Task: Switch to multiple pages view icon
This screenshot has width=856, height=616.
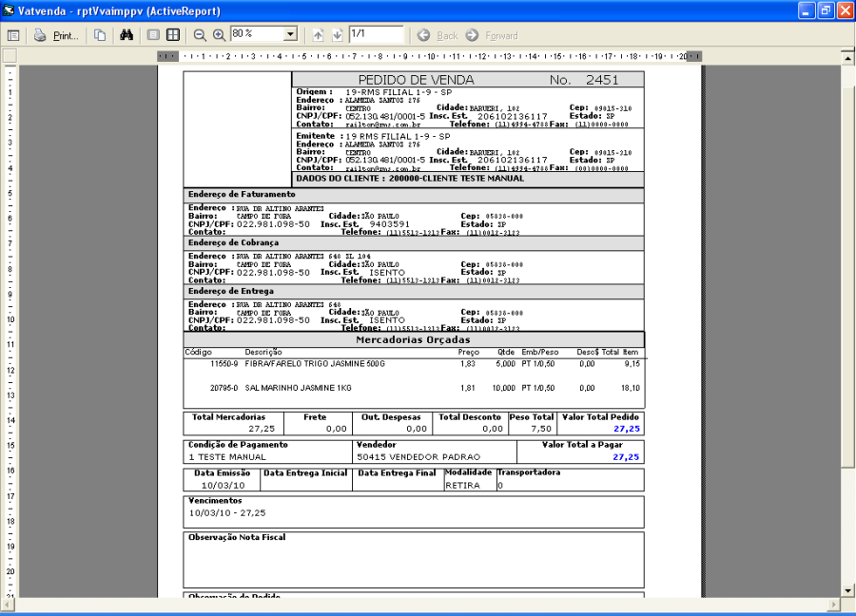Action: (173, 35)
